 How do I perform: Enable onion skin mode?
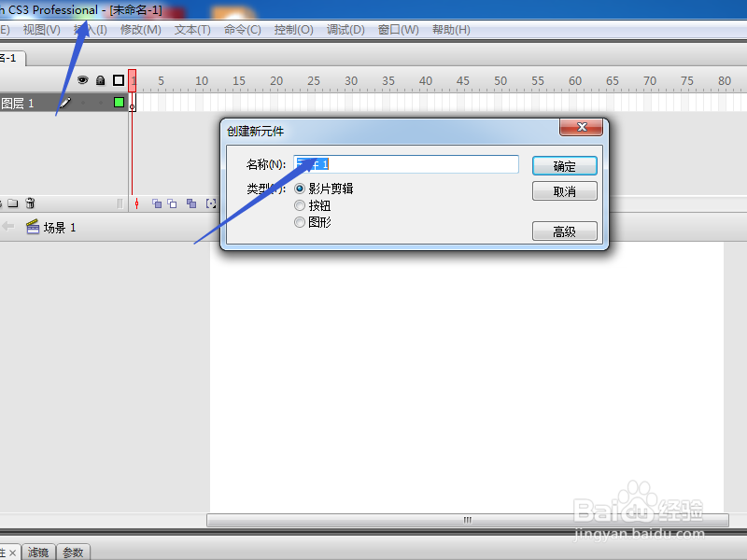coord(156,203)
